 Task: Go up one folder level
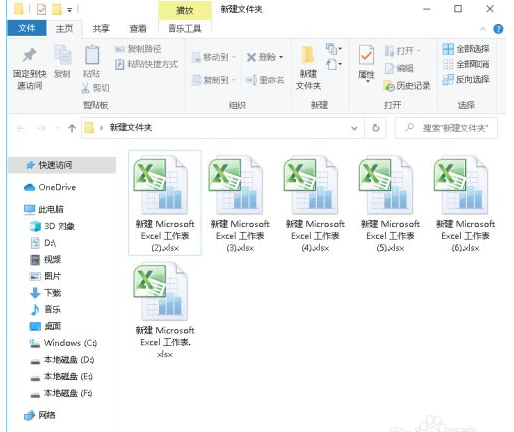(x=72, y=128)
